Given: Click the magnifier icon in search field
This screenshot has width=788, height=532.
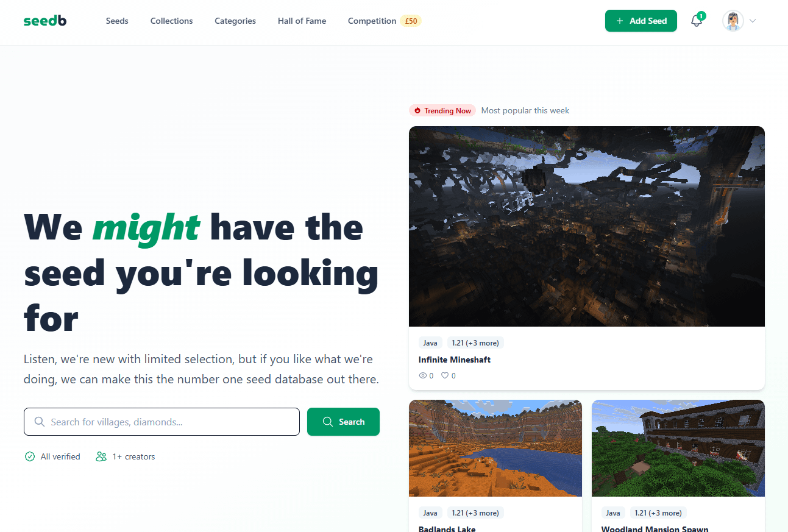Looking at the screenshot, I should [40, 422].
